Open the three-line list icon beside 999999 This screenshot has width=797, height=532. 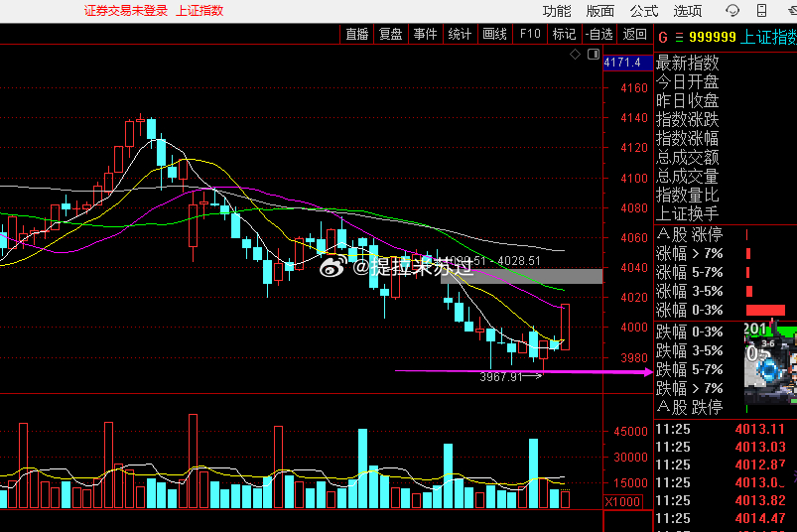coord(679,37)
